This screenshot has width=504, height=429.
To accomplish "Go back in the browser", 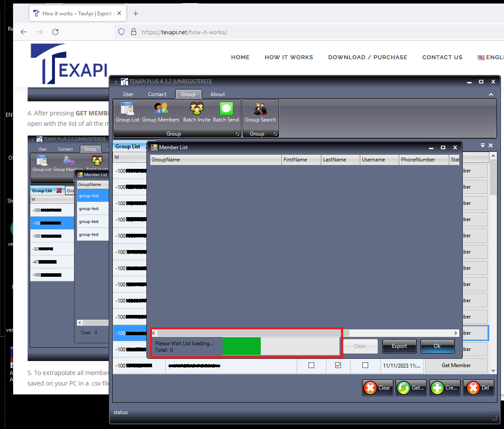I will pos(24,32).
